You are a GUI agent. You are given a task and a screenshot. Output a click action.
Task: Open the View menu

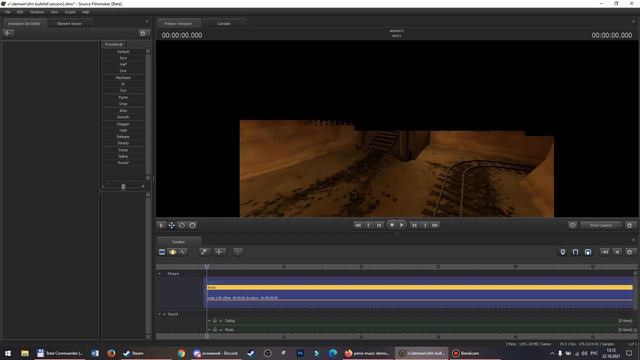point(54,12)
